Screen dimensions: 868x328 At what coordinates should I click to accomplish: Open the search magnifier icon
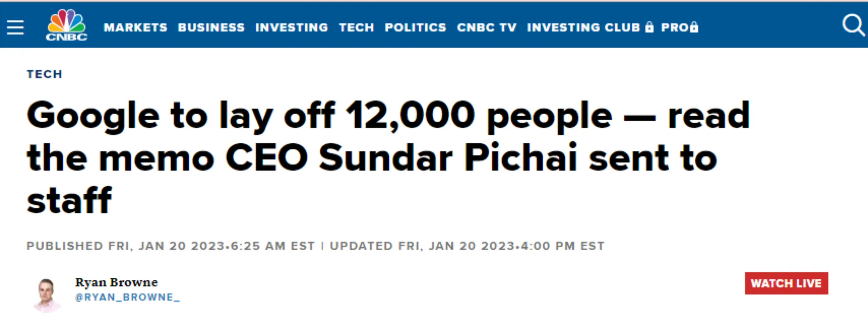click(x=852, y=25)
